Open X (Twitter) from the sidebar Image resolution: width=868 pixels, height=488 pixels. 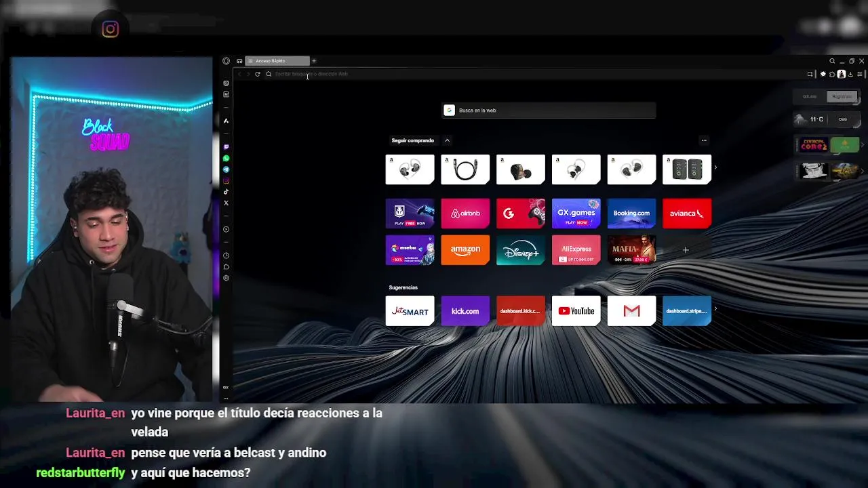[226, 203]
